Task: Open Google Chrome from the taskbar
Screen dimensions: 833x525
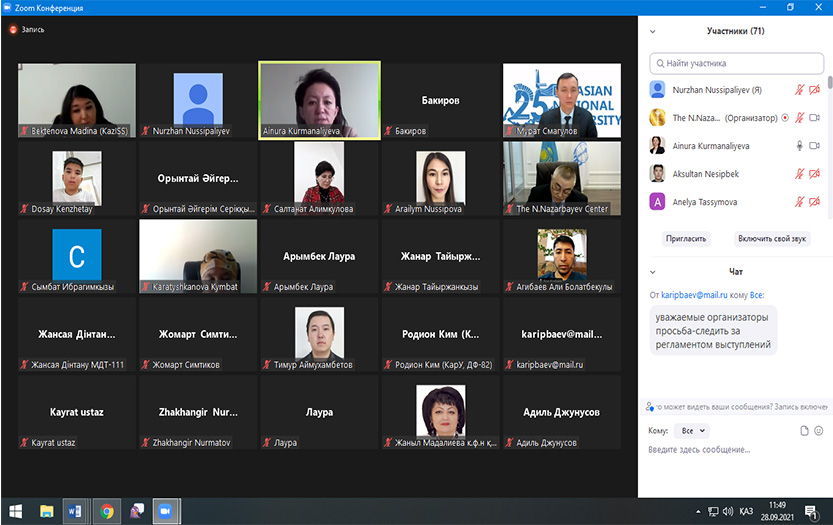Action: [106, 511]
